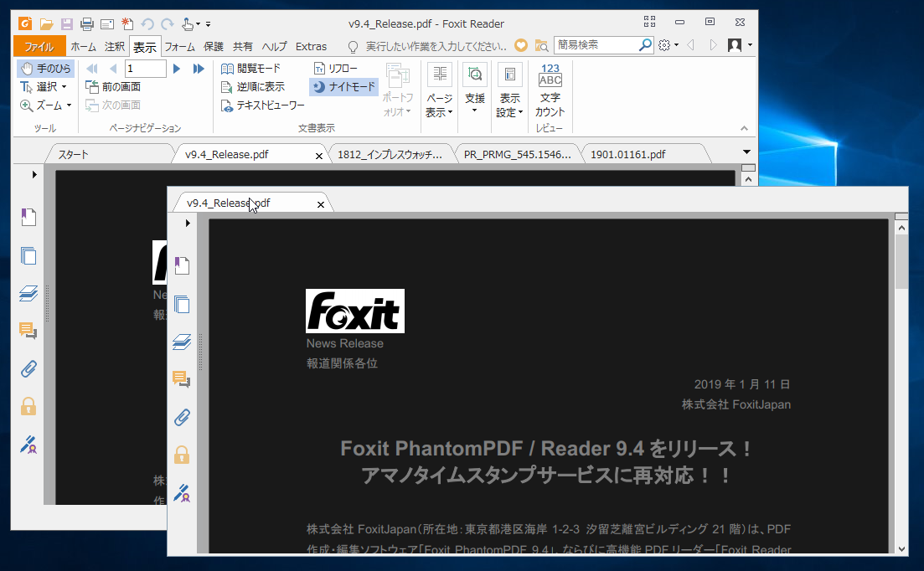924x571 pixels.
Task: Open Comments panel in front window sidebar
Action: (x=182, y=379)
